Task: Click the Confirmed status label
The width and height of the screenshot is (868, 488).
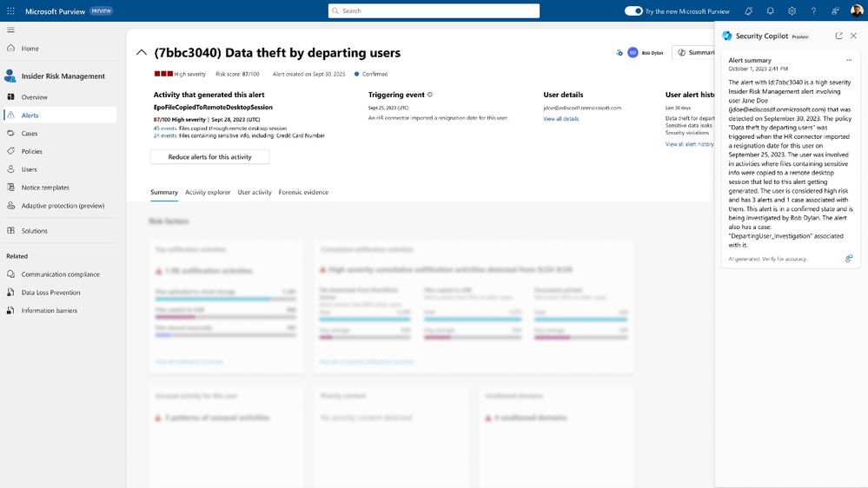Action: click(x=374, y=74)
